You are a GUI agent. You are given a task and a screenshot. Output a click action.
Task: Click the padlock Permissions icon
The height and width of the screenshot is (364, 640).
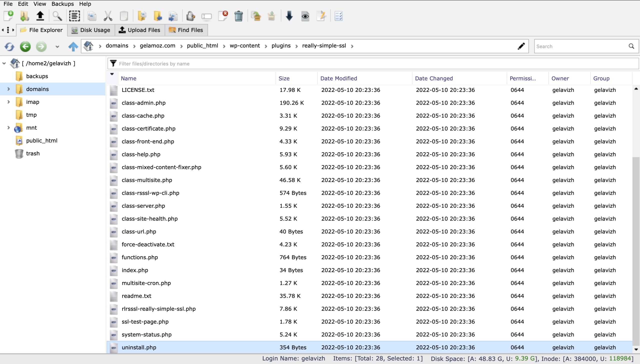tap(190, 16)
